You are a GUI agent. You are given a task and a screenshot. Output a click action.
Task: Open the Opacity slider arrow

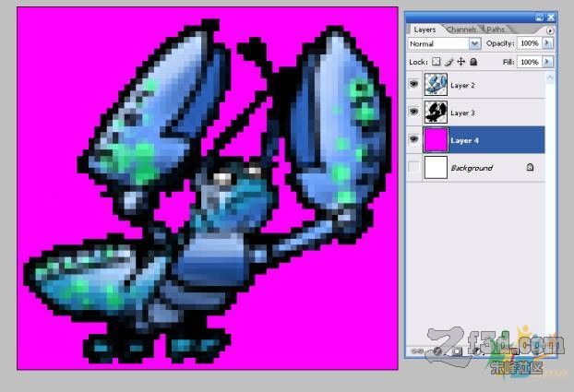[547, 43]
